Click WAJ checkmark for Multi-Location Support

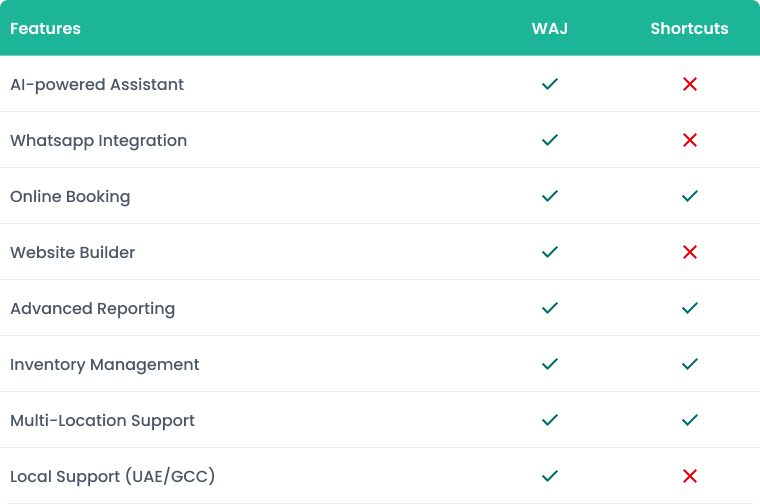pyautogui.click(x=549, y=420)
